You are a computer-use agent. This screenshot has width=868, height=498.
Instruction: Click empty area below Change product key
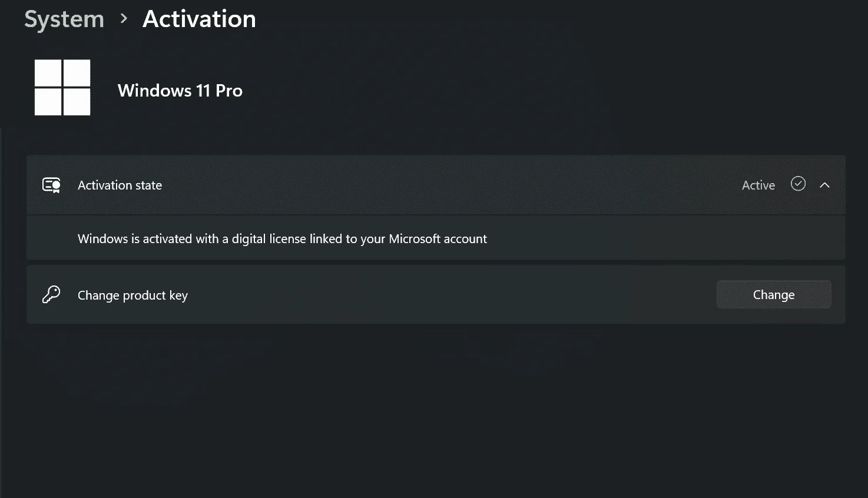(x=436, y=412)
